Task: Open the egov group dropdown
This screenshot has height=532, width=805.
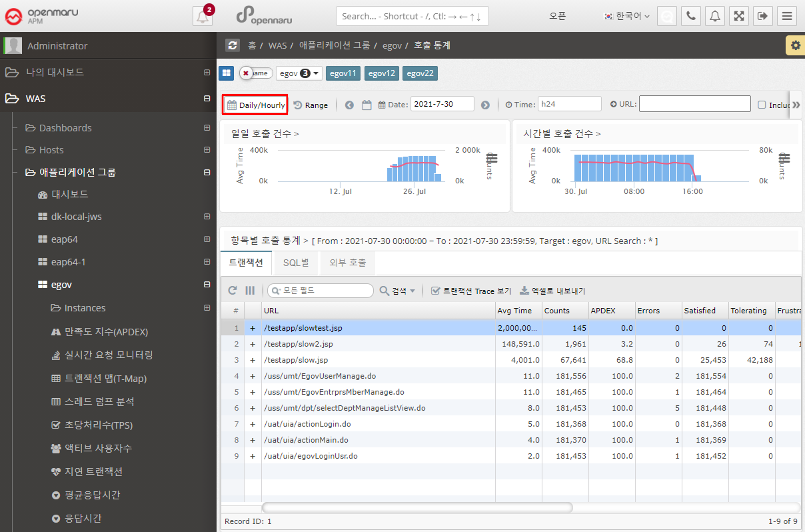Action: pyautogui.click(x=299, y=73)
